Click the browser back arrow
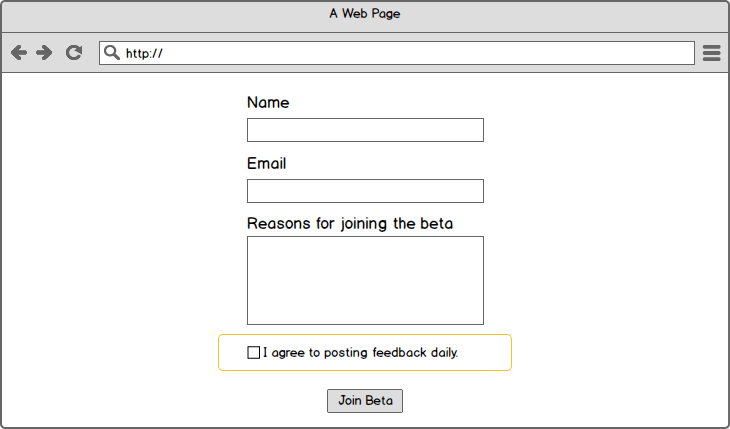730x429 pixels. click(x=18, y=53)
